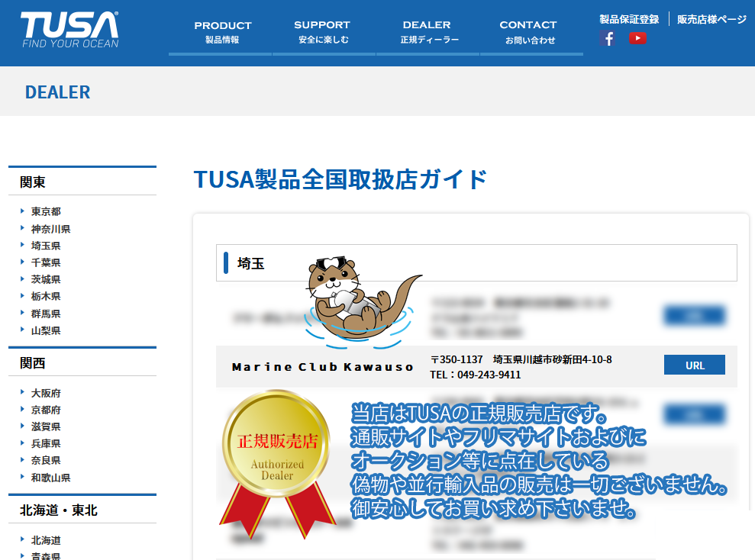Click the 関東 region heading
This screenshot has width=755, height=560.
[x=32, y=182]
